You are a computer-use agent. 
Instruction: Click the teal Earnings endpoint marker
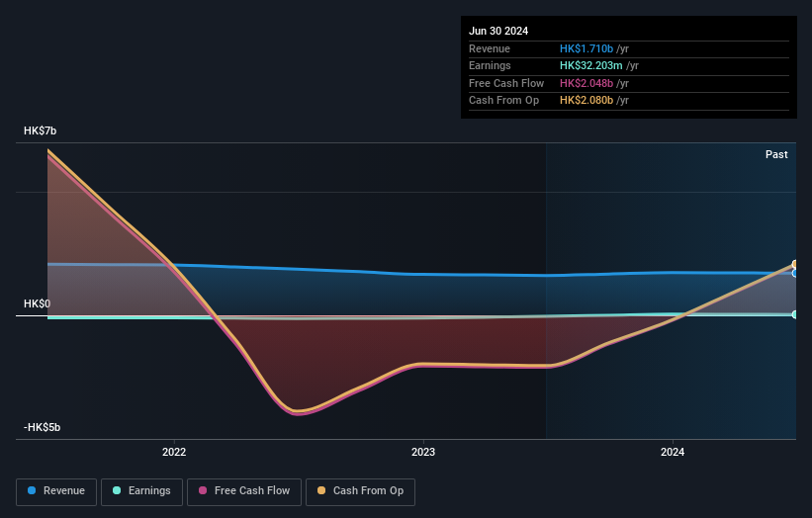coord(795,314)
